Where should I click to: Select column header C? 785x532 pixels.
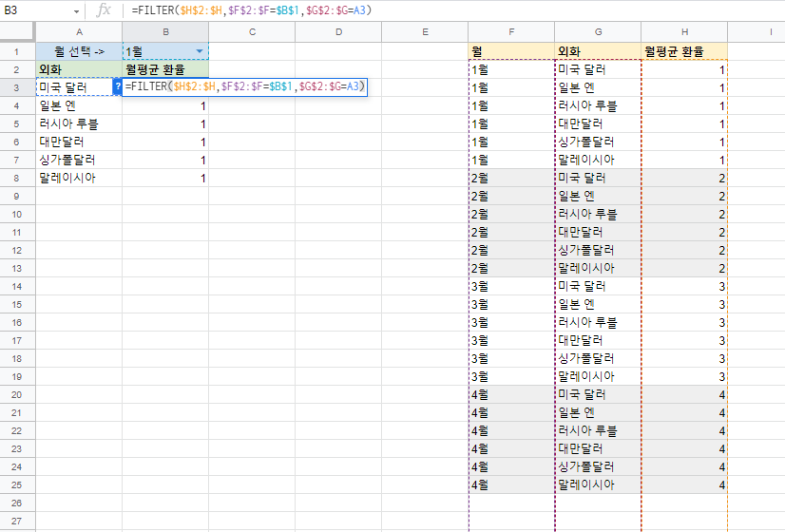[252, 32]
